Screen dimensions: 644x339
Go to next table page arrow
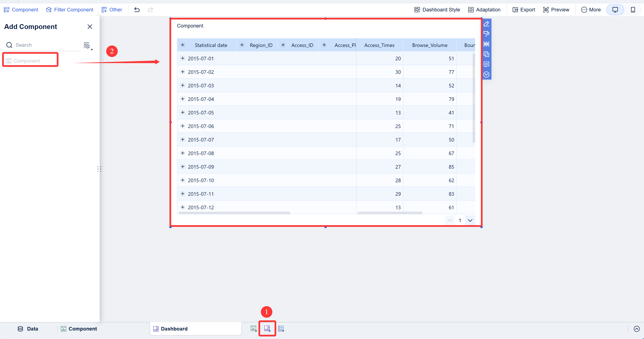click(x=470, y=220)
